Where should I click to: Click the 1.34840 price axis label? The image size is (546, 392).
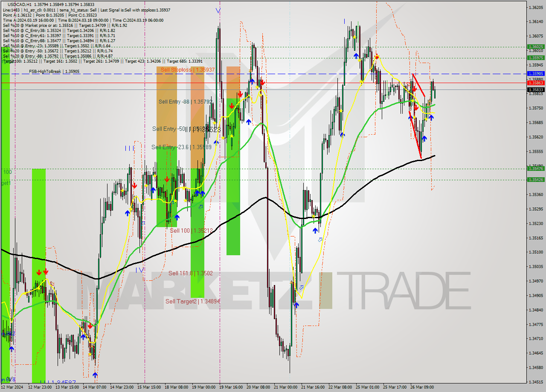coord(535,310)
